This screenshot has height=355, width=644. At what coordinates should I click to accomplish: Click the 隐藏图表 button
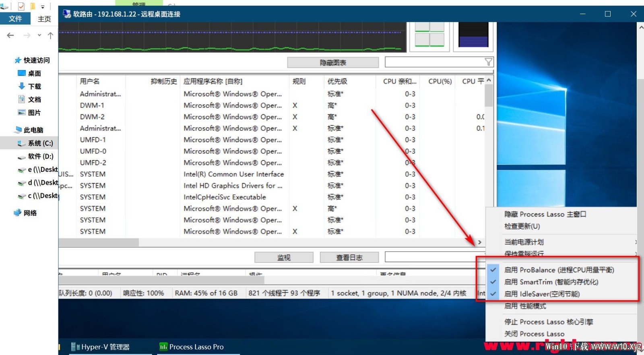333,62
